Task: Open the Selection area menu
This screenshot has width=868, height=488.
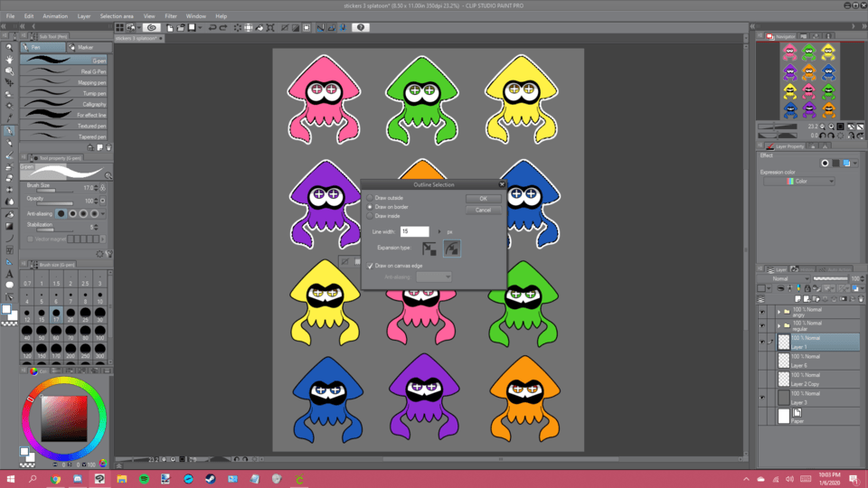Action: 117,16
